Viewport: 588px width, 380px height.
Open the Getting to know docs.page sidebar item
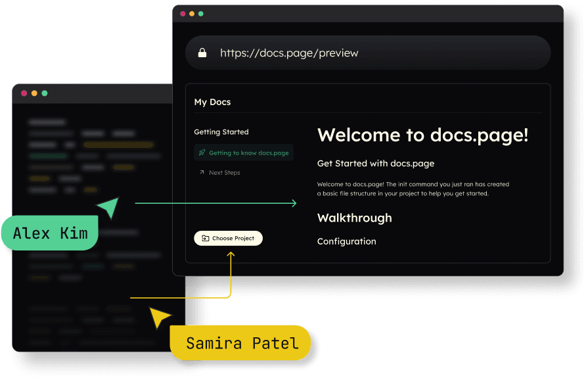248,153
